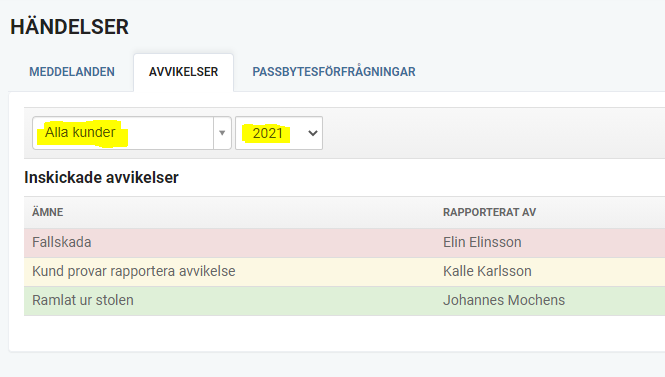
Task: Click the Alla kunder dropdown arrow
Action: (x=222, y=133)
